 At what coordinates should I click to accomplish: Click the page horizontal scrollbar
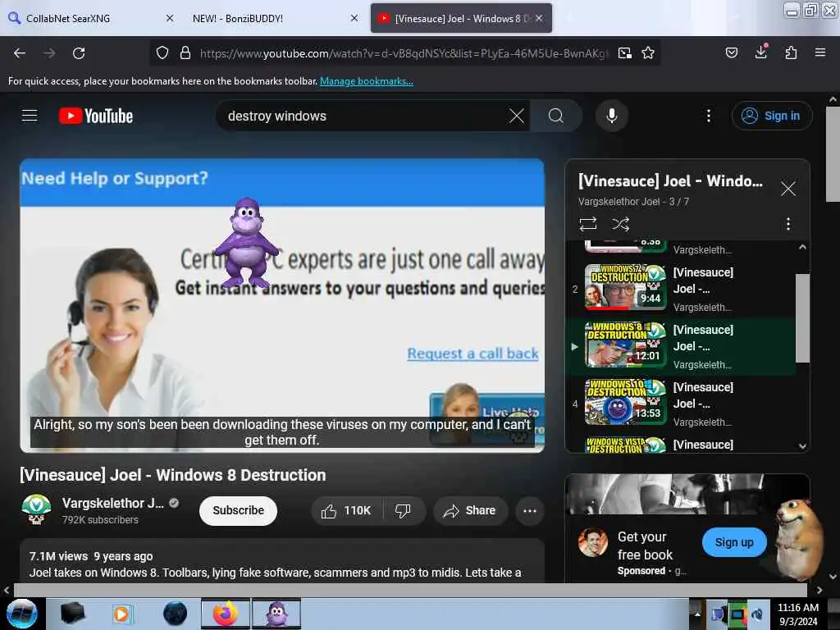click(x=410, y=590)
